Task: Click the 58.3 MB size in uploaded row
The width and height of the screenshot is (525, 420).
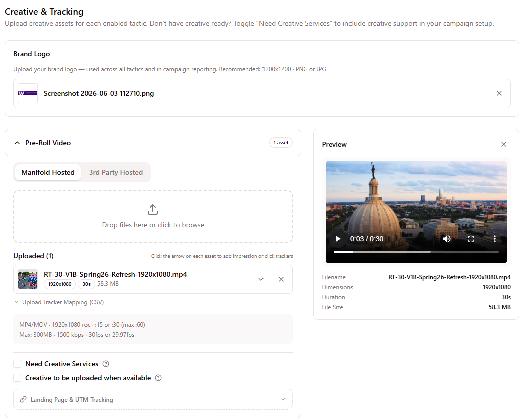Action: pos(108,284)
